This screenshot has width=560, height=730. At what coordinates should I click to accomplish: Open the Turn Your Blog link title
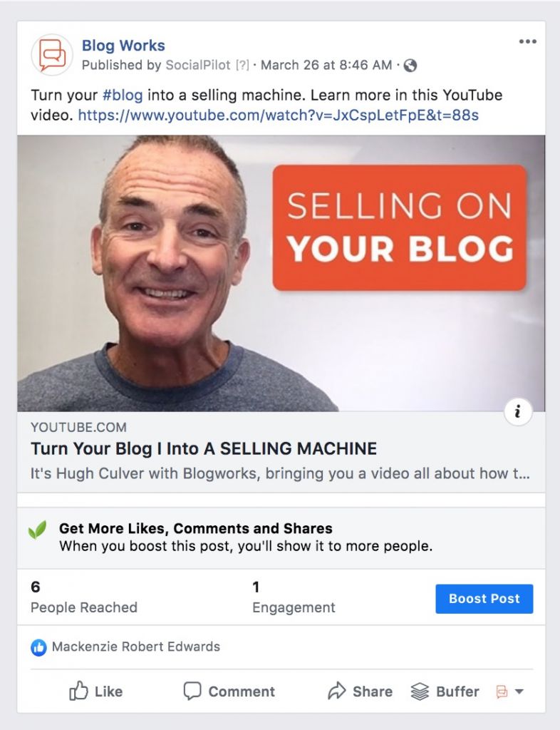(204, 449)
